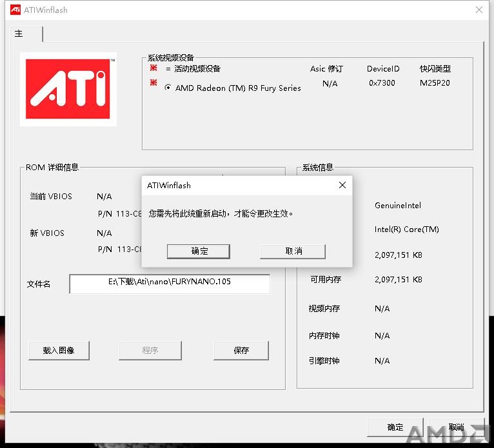Click DeviceID value 0x7300
Image resolution: width=494 pixels, height=448 pixels.
[382, 83]
